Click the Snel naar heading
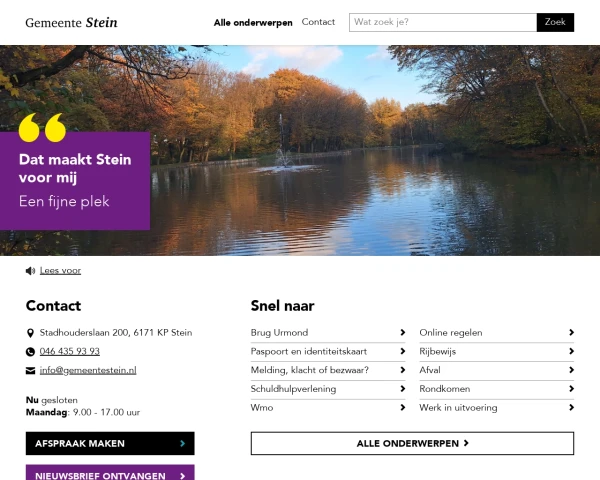600x480 pixels. pyautogui.click(x=282, y=306)
